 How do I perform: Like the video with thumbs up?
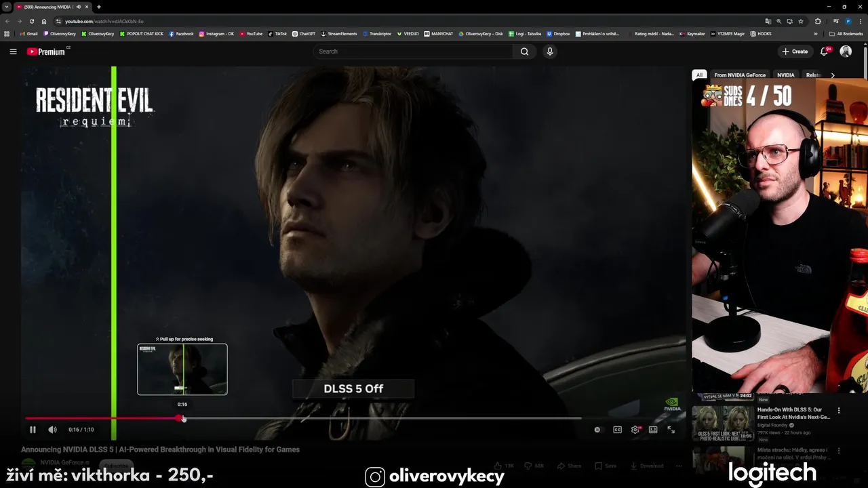point(504,466)
